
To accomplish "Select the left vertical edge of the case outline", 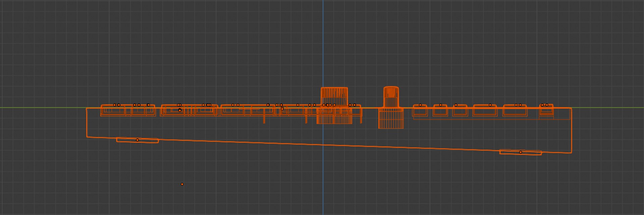I will (x=87, y=122).
